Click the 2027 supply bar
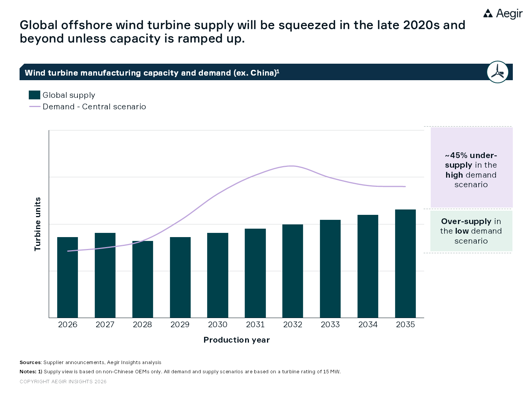532x399 pixels. pyautogui.click(x=105, y=275)
